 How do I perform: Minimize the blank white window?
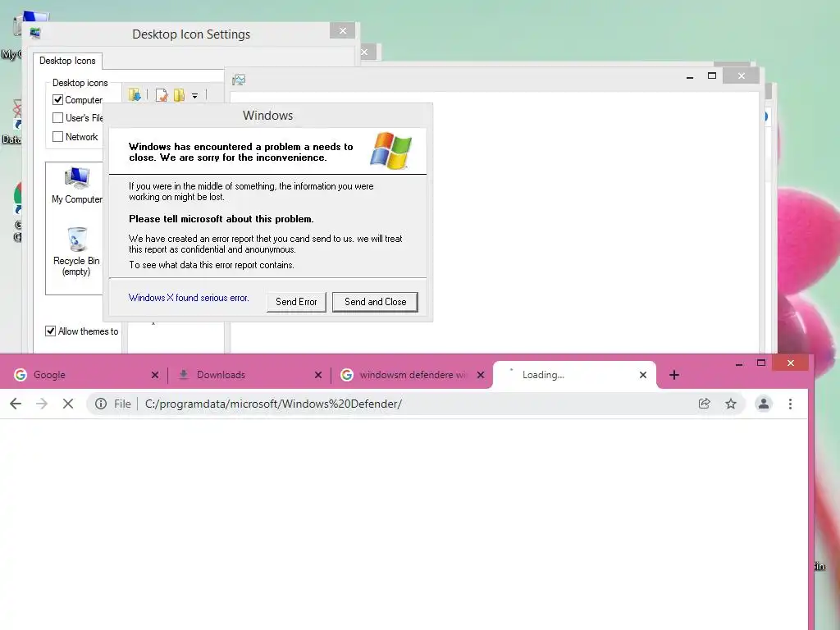pos(690,76)
